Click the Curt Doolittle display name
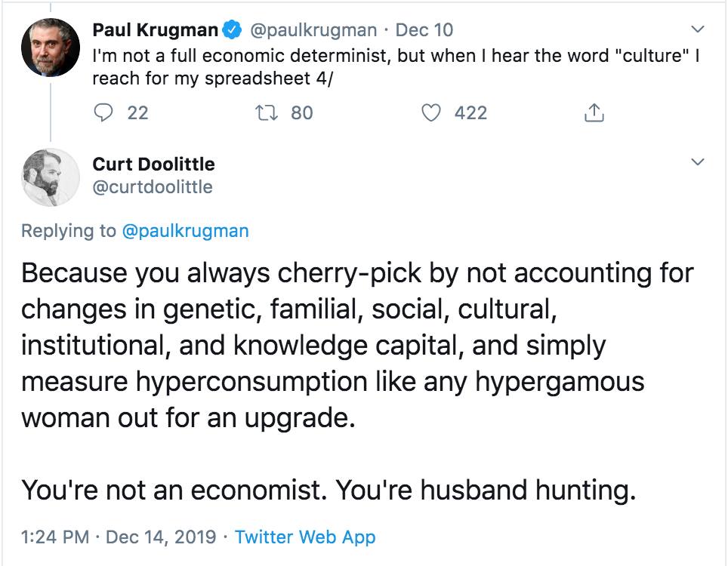Screen dimensions: 728x566 point(153,164)
